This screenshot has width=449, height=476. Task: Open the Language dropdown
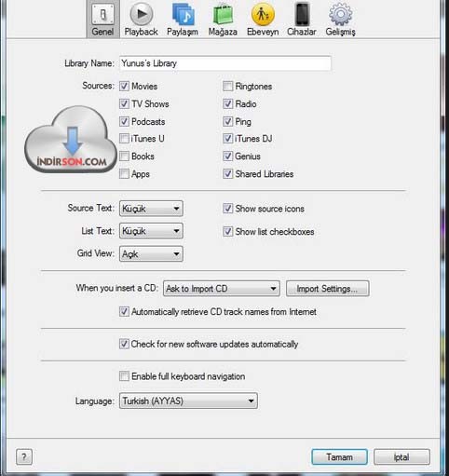click(188, 401)
